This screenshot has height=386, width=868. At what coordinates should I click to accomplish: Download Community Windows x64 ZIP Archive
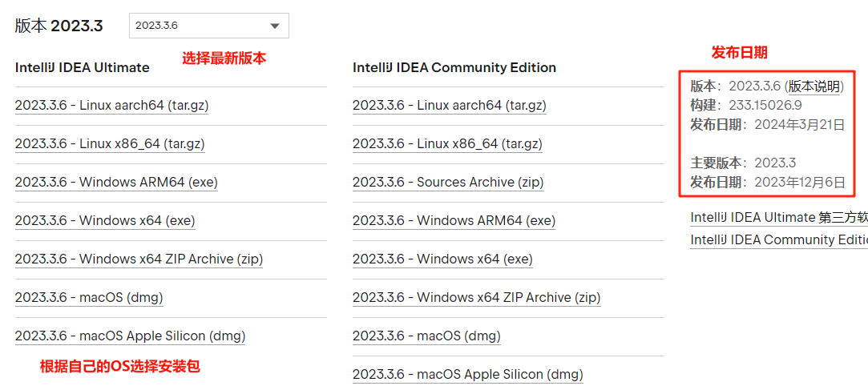[476, 298]
